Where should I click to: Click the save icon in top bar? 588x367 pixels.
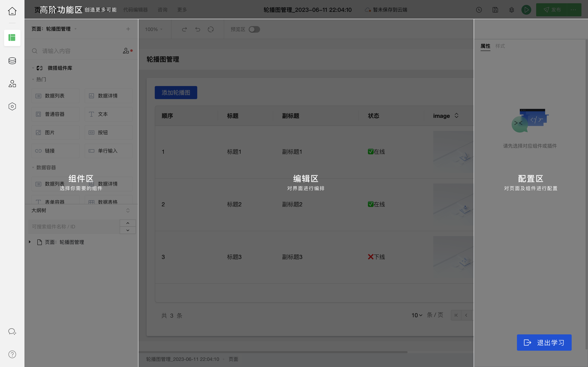pyautogui.click(x=495, y=10)
